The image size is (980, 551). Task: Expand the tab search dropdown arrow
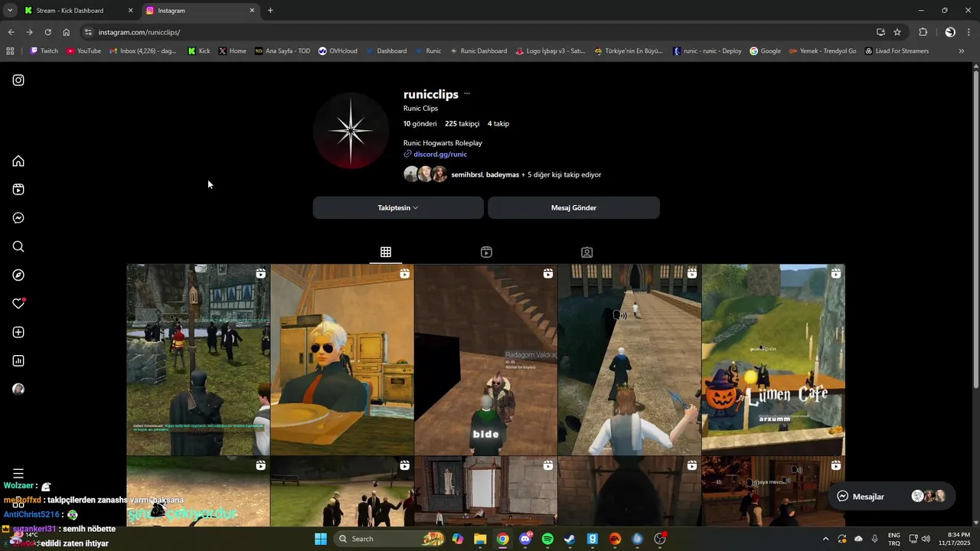point(9,11)
